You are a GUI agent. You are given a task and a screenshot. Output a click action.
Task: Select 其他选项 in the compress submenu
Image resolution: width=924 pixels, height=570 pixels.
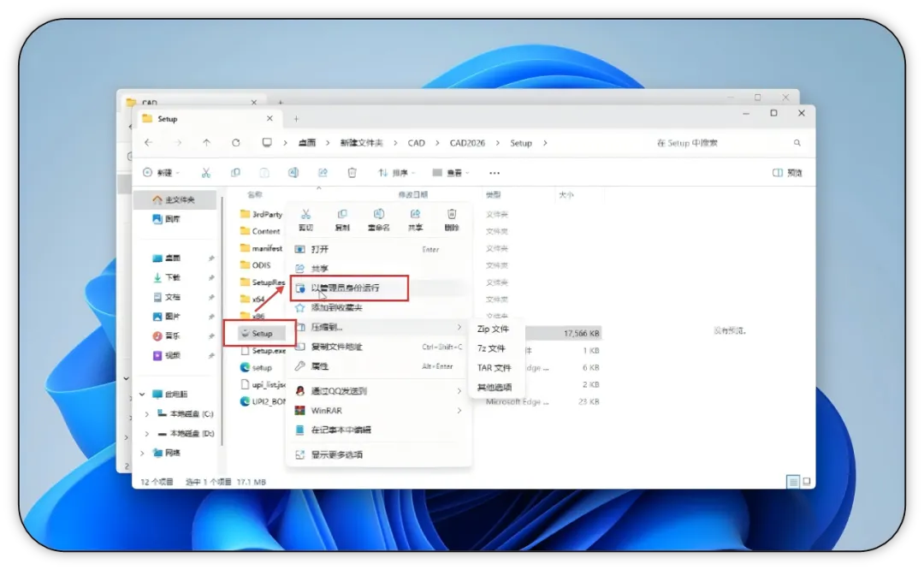tap(496, 387)
